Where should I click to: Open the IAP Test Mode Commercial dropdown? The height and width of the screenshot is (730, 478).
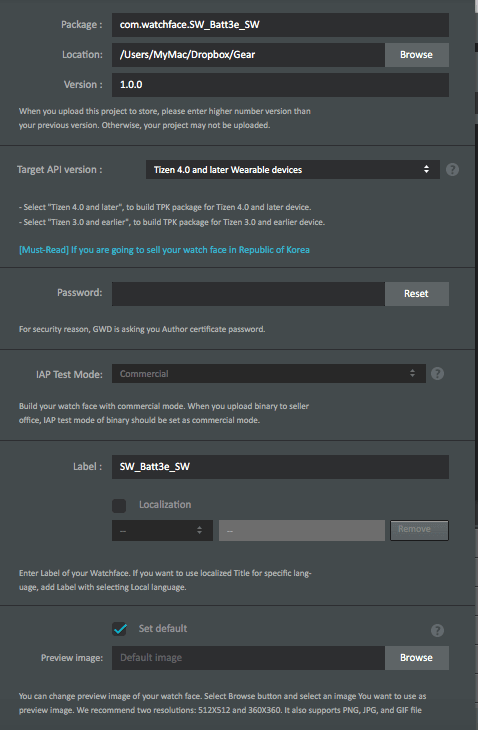tap(269, 373)
